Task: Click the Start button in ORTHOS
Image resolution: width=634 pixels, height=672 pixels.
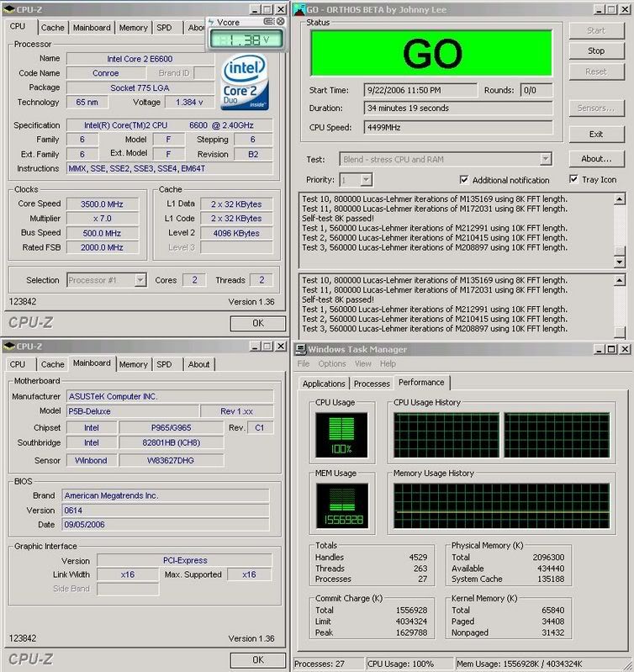Action: click(596, 30)
